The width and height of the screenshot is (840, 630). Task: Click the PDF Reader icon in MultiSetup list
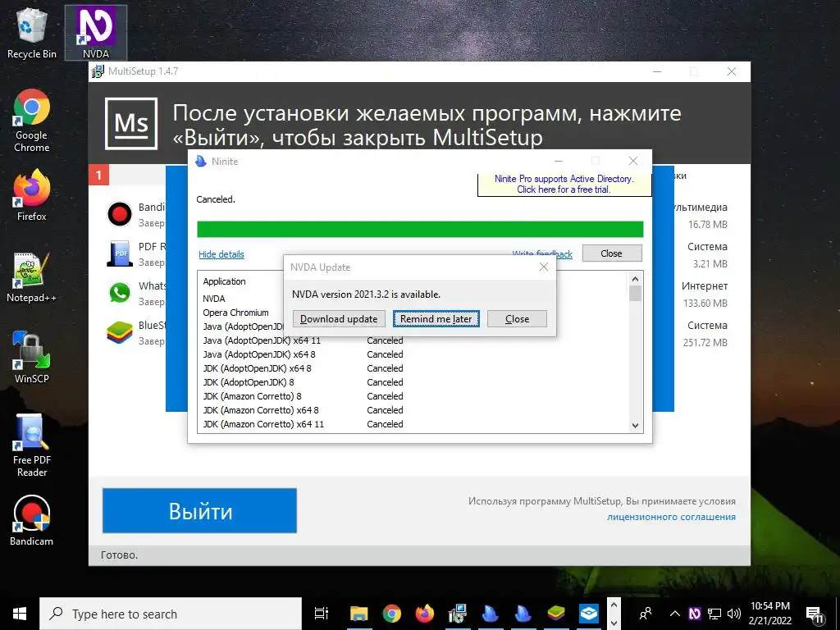[x=120, y=254]
